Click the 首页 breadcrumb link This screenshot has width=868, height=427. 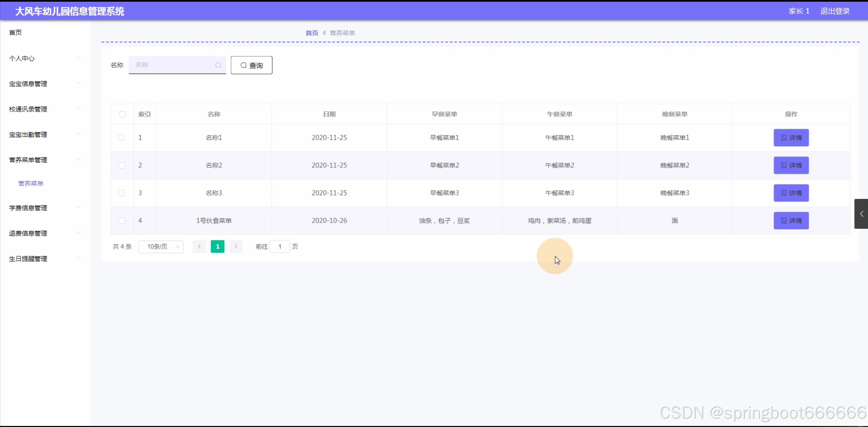point(312,33)
